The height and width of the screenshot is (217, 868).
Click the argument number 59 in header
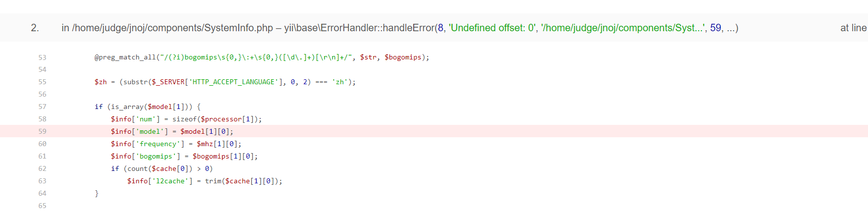coord(715,28)
